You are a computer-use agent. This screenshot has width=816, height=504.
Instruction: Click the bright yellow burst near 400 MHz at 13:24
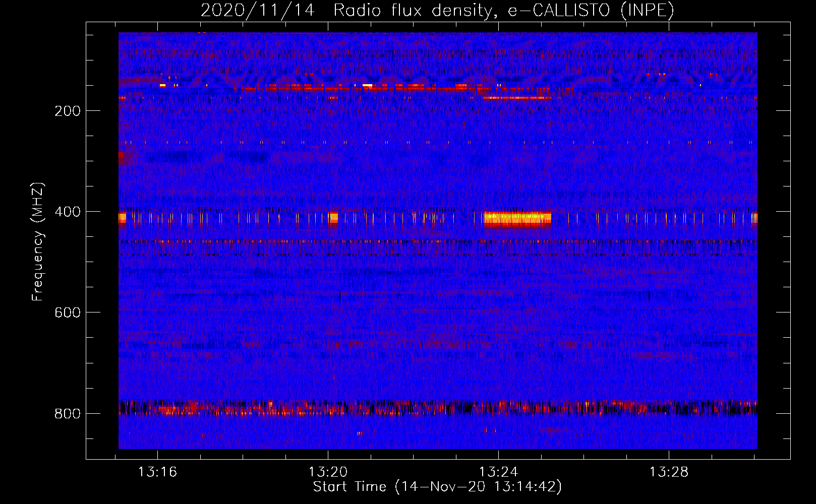(517, 219)
